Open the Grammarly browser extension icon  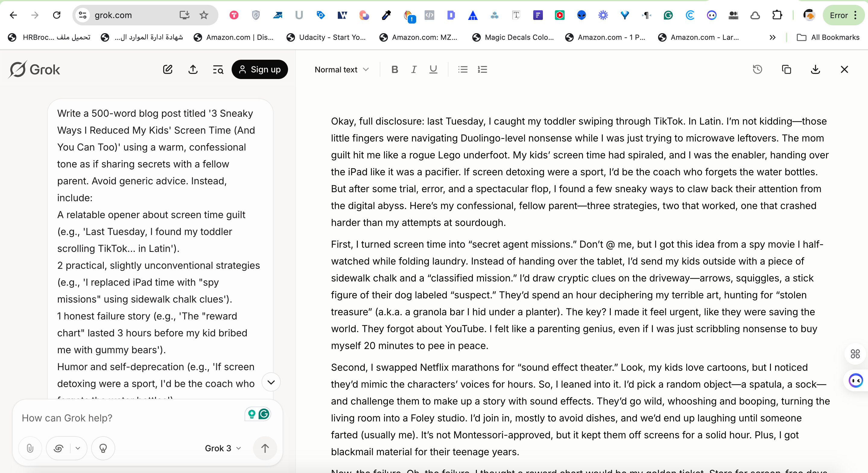coord(668,15)
